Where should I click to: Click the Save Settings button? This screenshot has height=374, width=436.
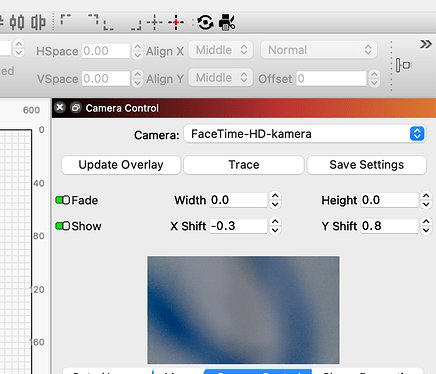(367, 165)
